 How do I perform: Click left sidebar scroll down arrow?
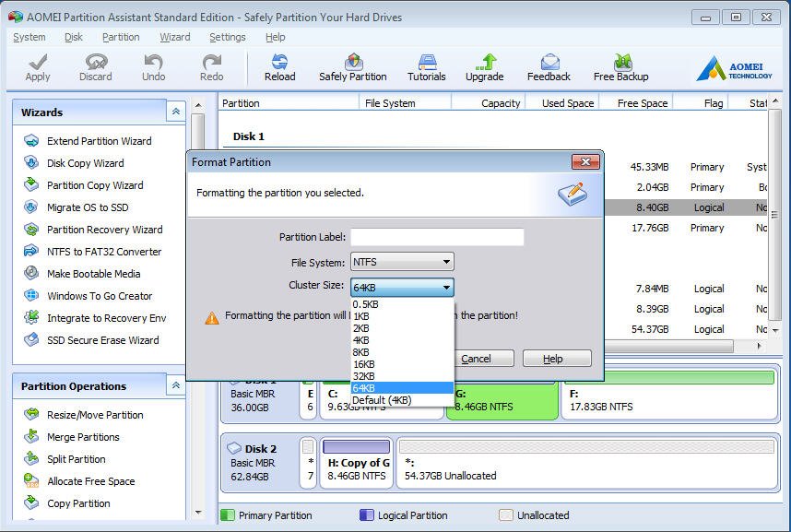click(x=198, y=513)
